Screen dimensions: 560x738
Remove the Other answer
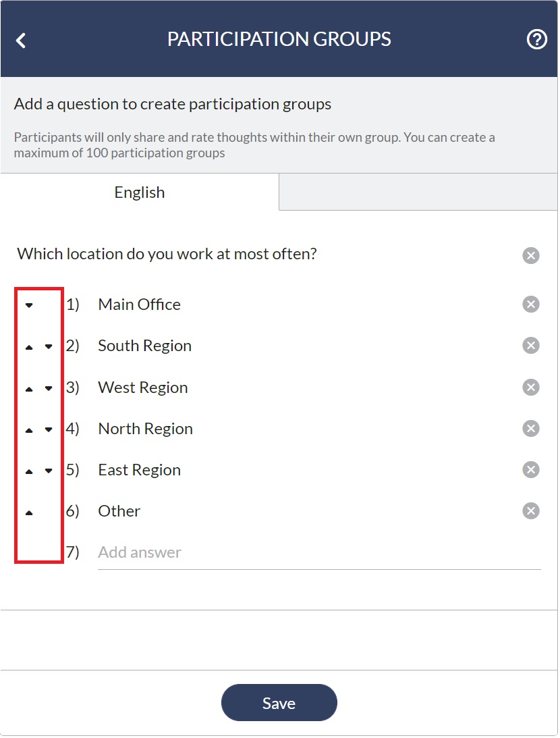pyautogui.click(x=531, y=510)
